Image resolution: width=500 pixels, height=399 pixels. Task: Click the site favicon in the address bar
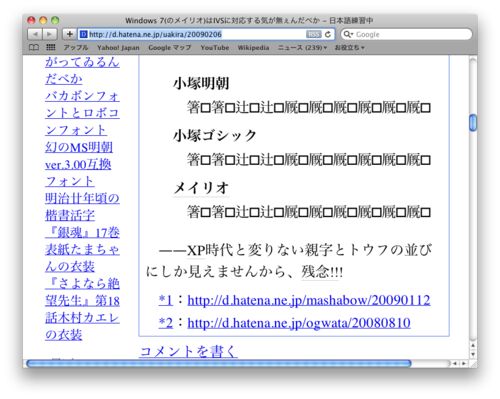click(x=84, y=34)
